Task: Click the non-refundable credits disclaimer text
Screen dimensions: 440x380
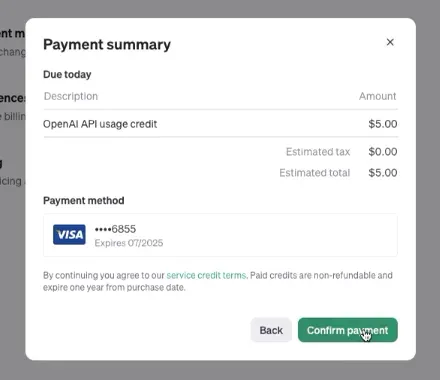Action: [x=218, y=281]
